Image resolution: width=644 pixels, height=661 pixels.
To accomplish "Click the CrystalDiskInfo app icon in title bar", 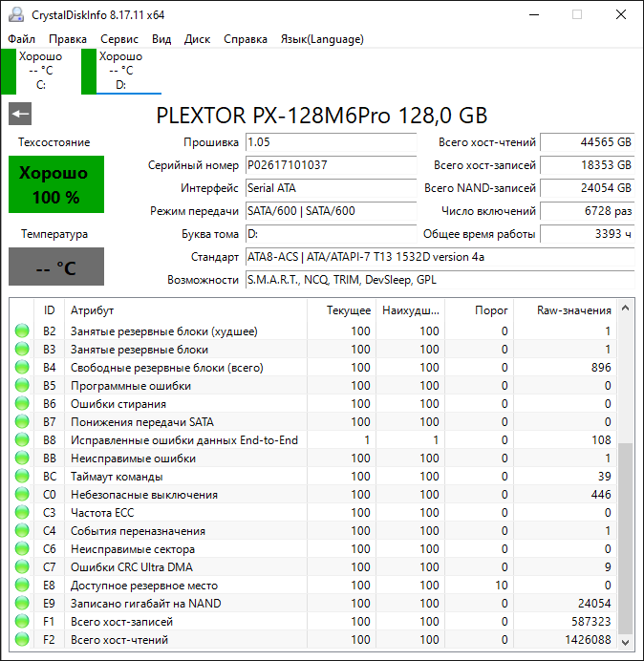I will click(16, 14).
